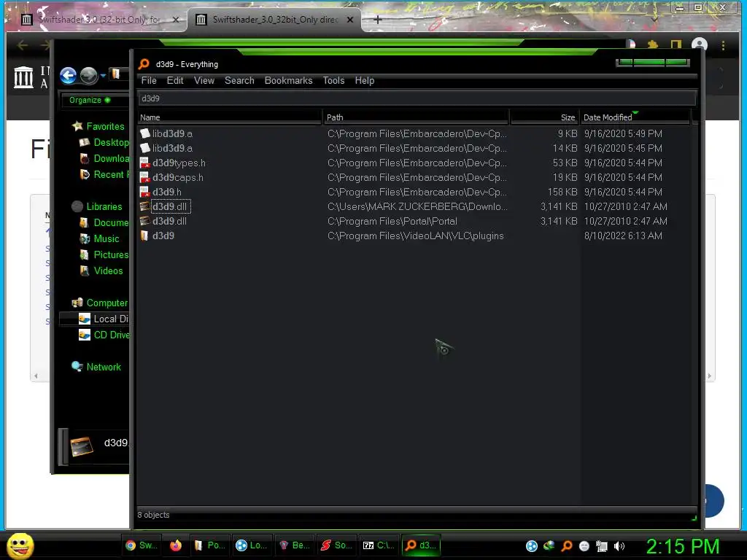Open the Chrome extensions puzzle icon
The image size is (747, 560).
pos(653,44)
